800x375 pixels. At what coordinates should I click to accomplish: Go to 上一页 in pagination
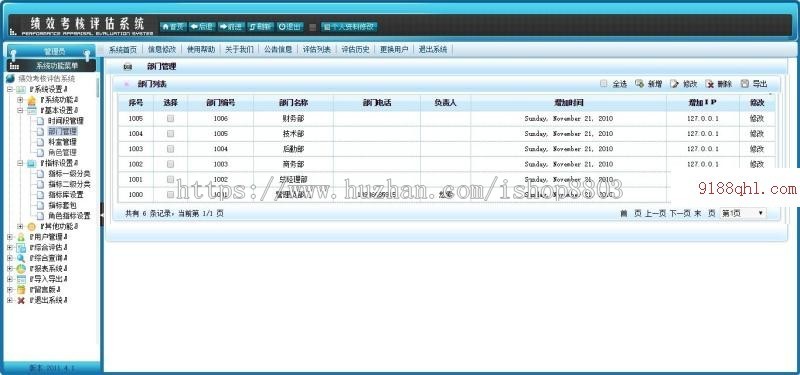[x=656, y=214]
